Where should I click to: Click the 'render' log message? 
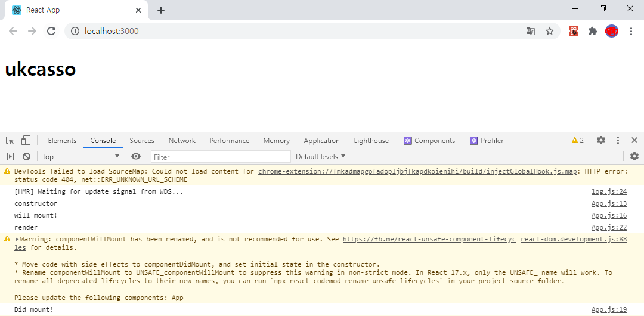tap(26, 227)
